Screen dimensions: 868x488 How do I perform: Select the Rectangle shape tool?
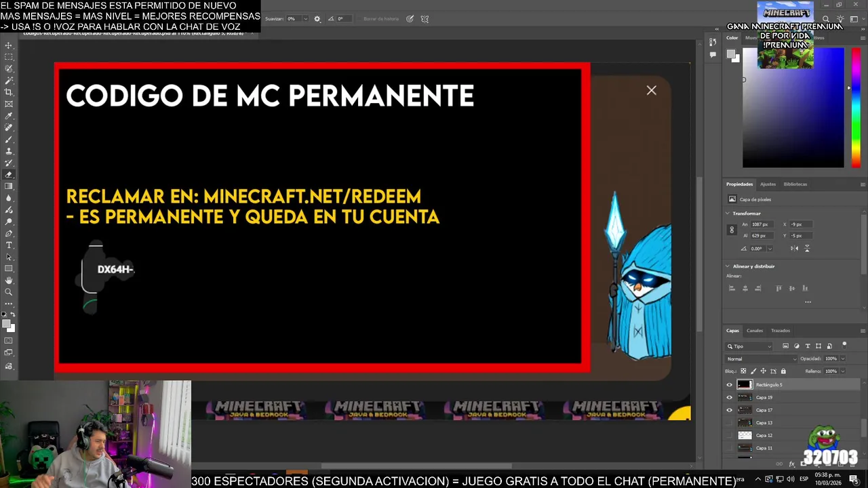point(9,268)
